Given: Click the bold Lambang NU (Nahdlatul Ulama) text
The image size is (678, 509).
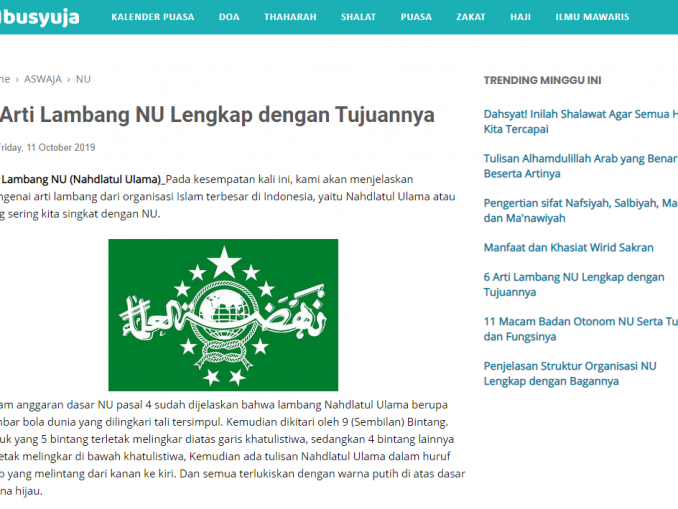Looking at the screenshot, I should tap(81, 179).
